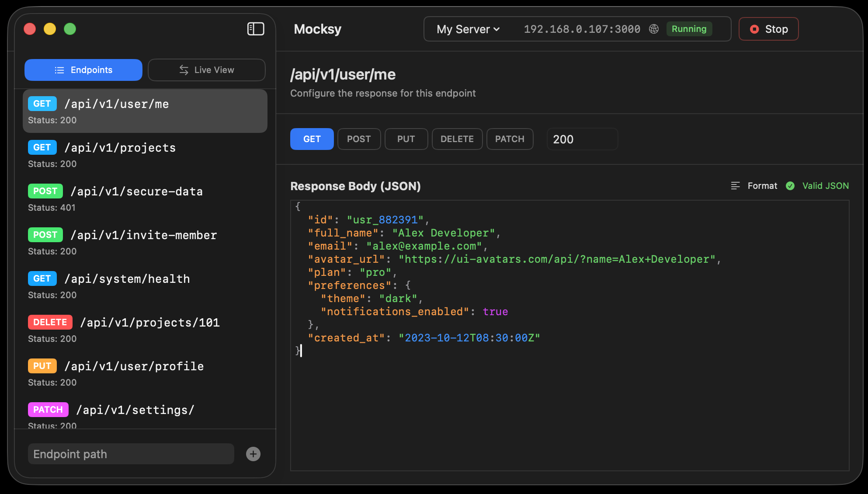Click the Endpoints list icon
The image size is (868, 494).
point(59,70)
